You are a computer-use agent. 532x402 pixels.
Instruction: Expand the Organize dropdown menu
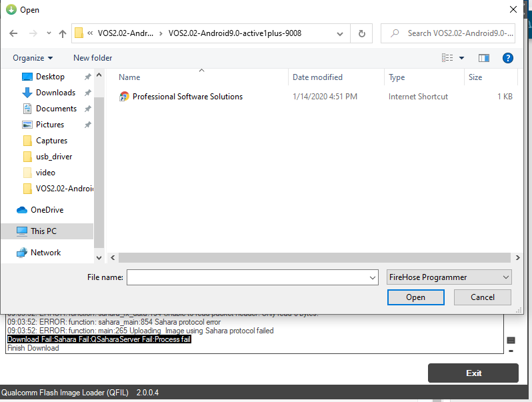(33, 58)
